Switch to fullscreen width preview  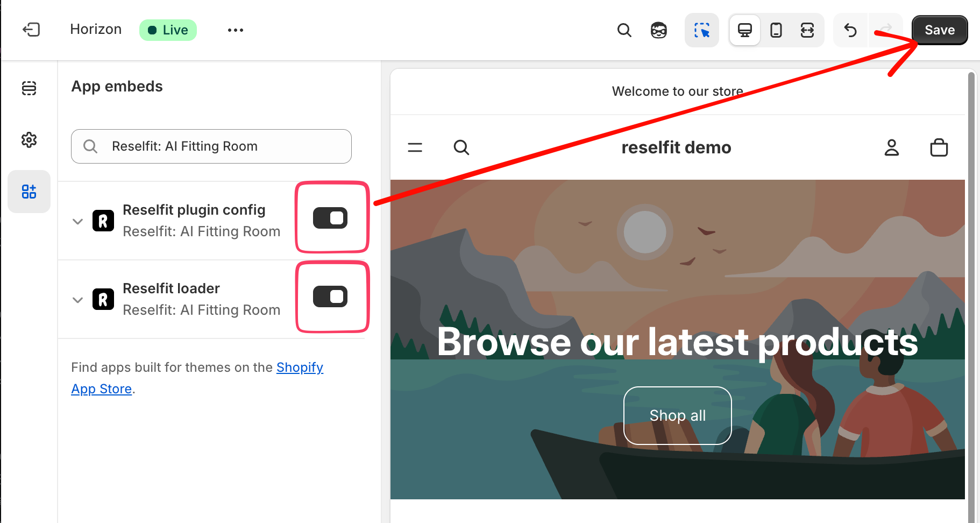pos(807,30)
